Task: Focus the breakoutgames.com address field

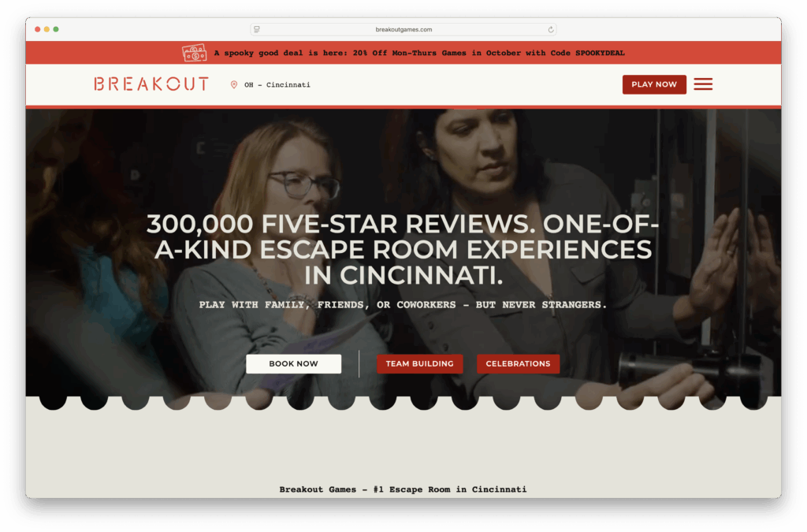Action: click(x=403, y=30)
